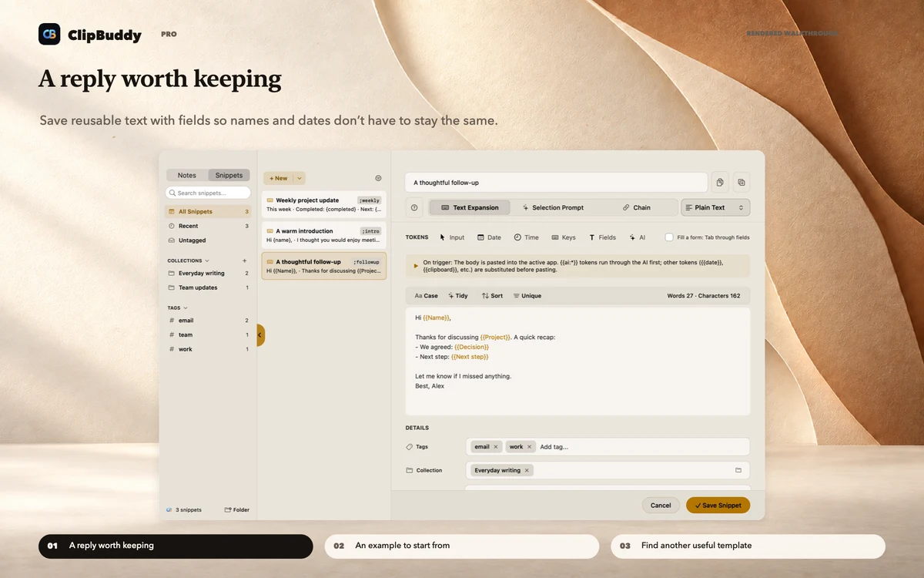
Task: Open the A warm introduction snippet
Action: coord(323,235)
